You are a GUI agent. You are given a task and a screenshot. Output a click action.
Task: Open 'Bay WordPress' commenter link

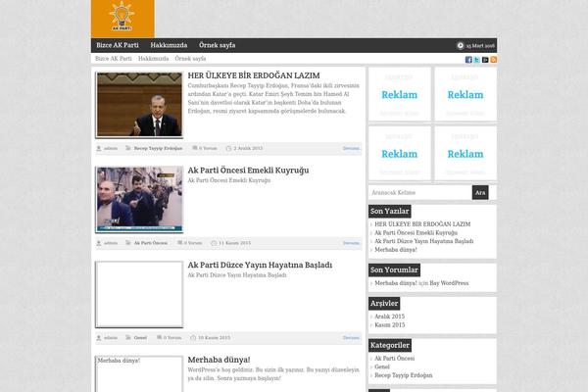click(x=449, y=283)
